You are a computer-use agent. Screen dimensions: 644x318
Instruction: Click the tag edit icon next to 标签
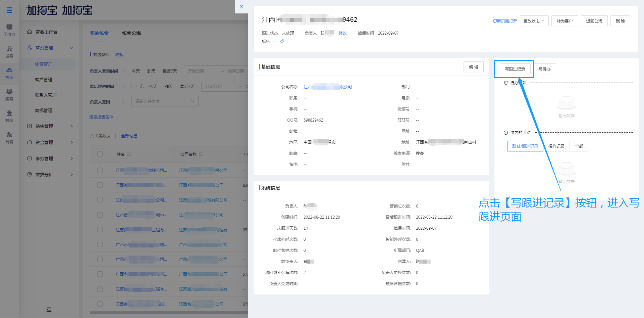coord(282,41)
